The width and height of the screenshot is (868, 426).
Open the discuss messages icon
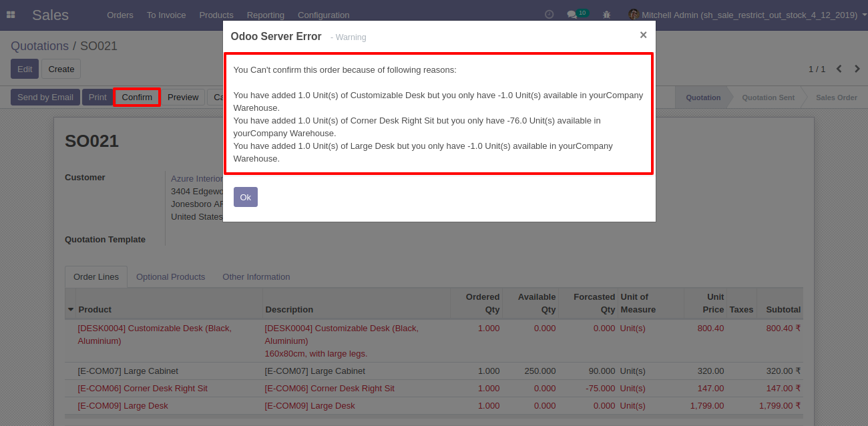click(572, 14)
